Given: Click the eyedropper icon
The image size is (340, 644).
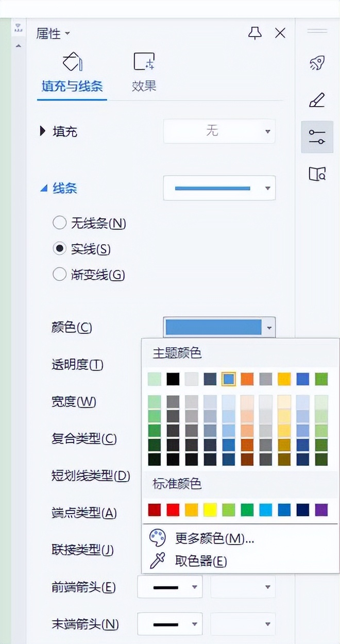Looking at the screenshot, I should click(157, 561).
